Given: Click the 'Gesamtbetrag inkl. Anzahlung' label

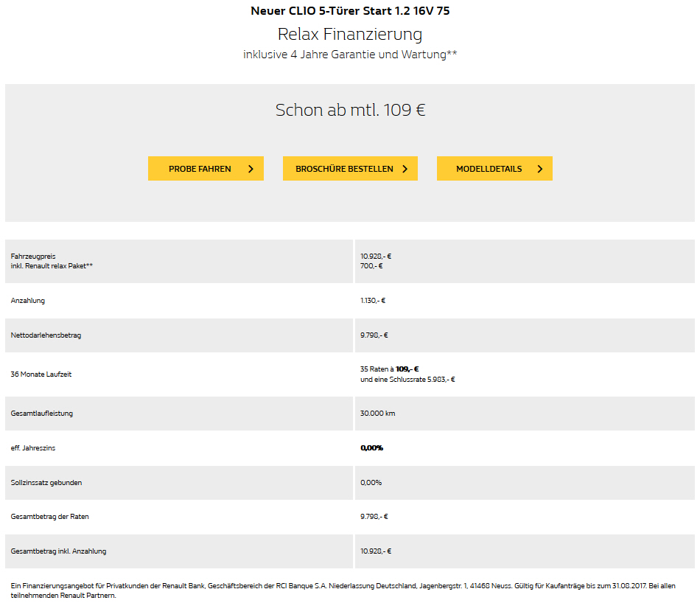Looking at the screenshot, I should point(58,551).
